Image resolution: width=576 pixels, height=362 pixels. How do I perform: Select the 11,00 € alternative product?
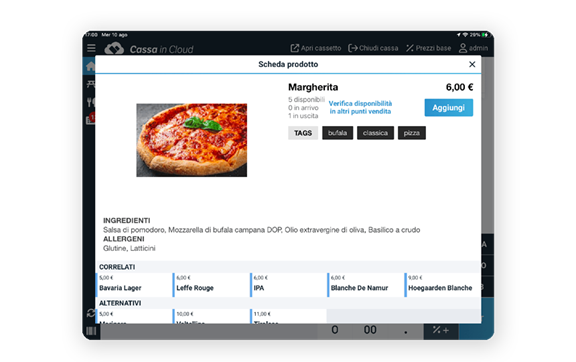[x=288, y=316]
